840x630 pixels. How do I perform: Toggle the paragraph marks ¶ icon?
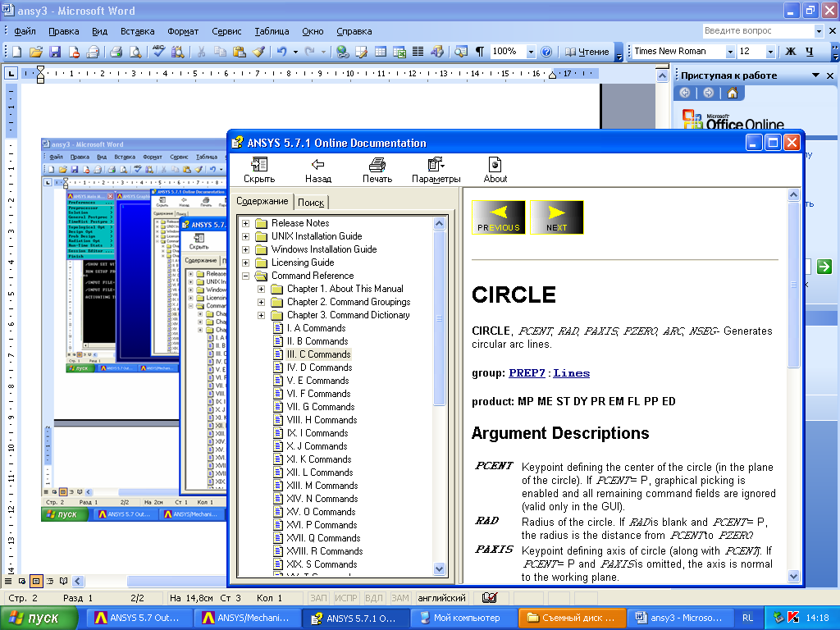tap(480, 52)
